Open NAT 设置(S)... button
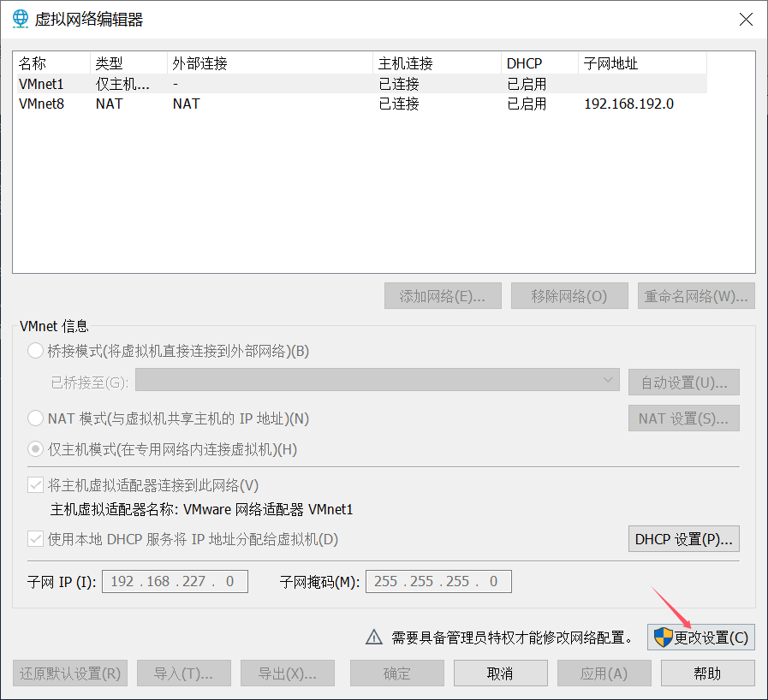The width and height of the screenshot is (768, 700). point(684,418)
